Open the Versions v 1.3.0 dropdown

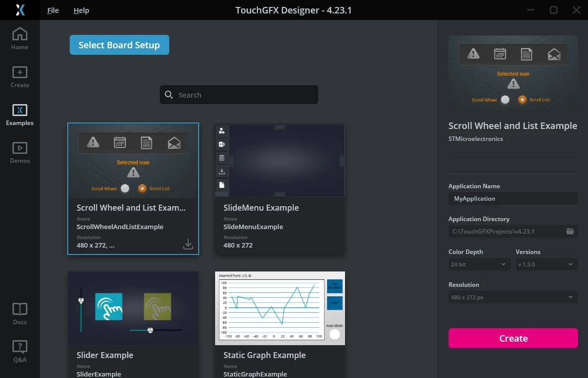pos(546,264)
